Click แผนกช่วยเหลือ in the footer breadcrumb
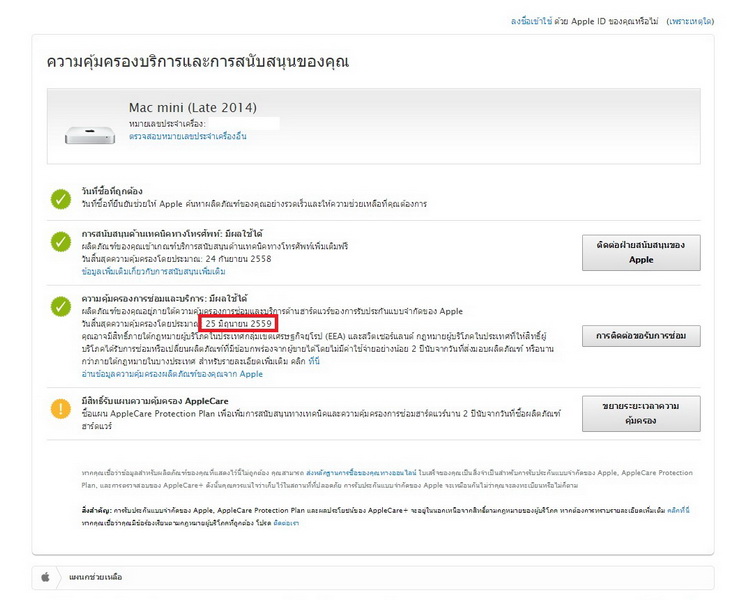Image resolution: width=750 pixels, height=600 pixels. [x=96, y=577]
